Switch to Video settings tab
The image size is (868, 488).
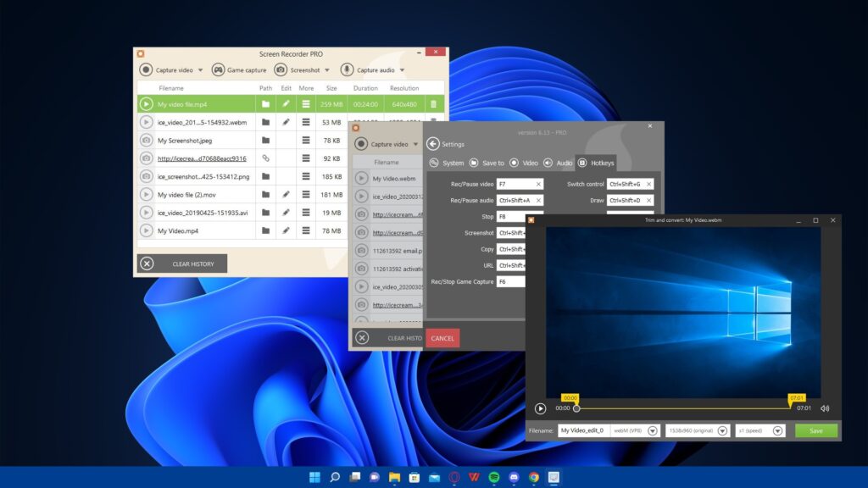click(523, 163)
